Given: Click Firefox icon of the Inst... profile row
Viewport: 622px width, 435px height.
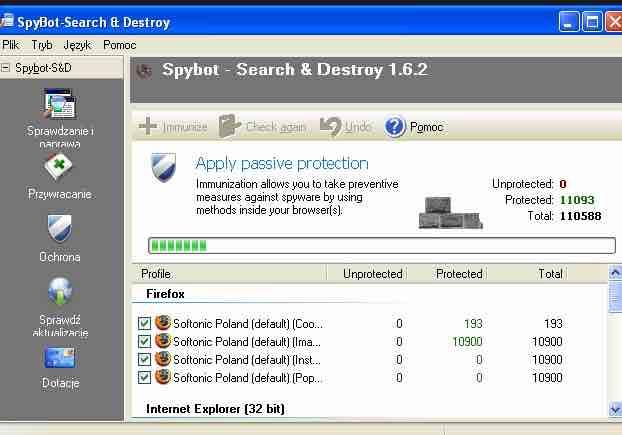Looking at the screenshot, I should pos(163,359).
